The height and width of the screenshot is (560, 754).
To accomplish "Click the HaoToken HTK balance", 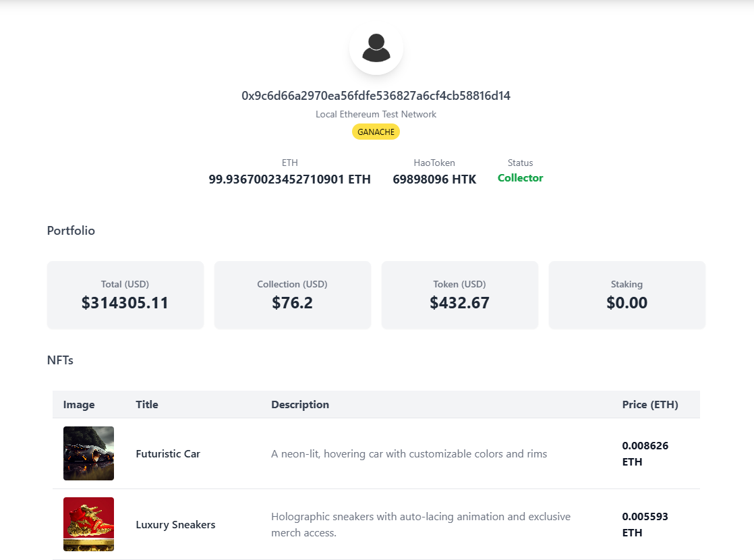I will (x=434, y=179).
